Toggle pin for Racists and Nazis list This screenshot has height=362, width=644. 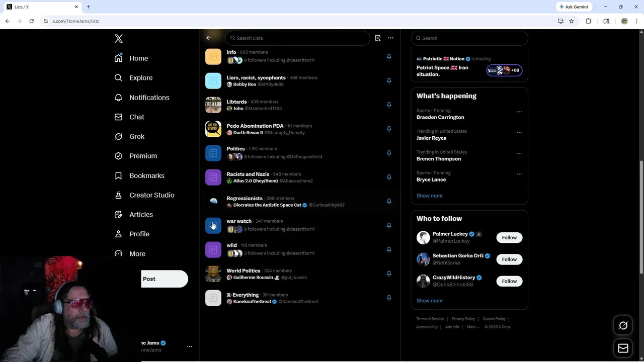389,177
